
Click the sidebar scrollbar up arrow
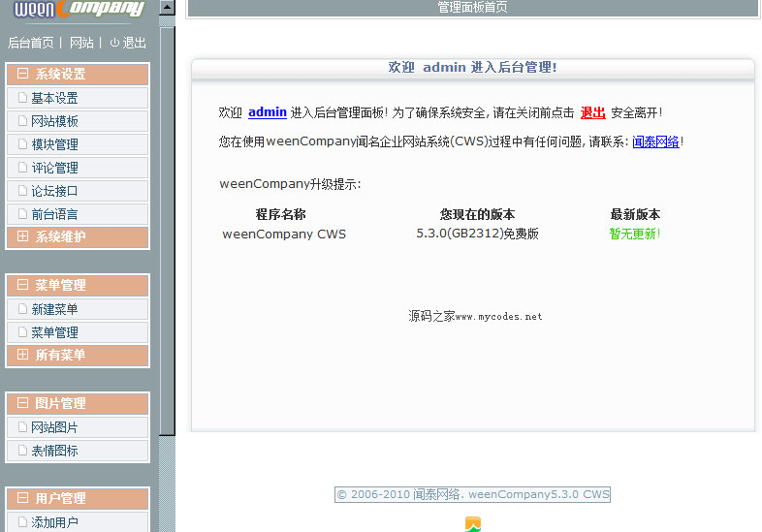(x=167, y=7)
